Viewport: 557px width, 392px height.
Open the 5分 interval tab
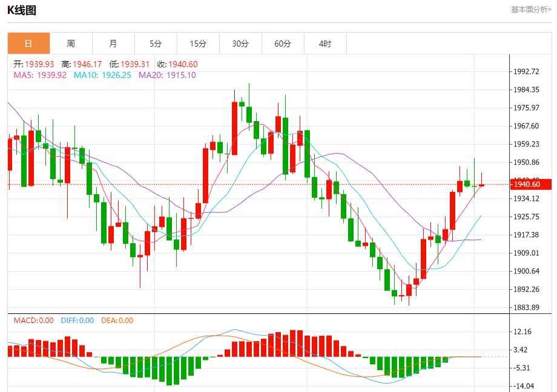[x=156, y=44]
